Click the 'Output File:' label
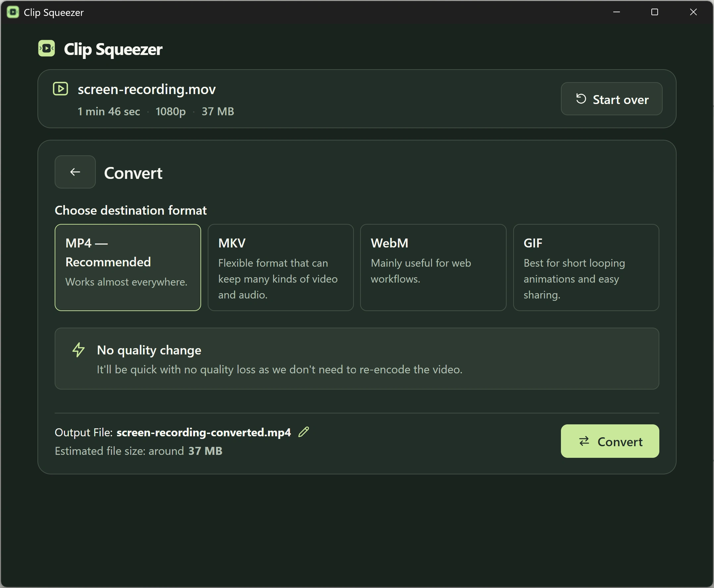Image resolution: width=714 pixels, height=588 pixels. coord(84,433)
